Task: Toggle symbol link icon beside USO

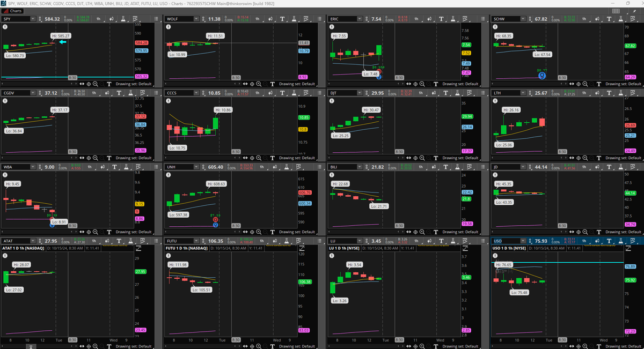Action: (x=530, y=241)
